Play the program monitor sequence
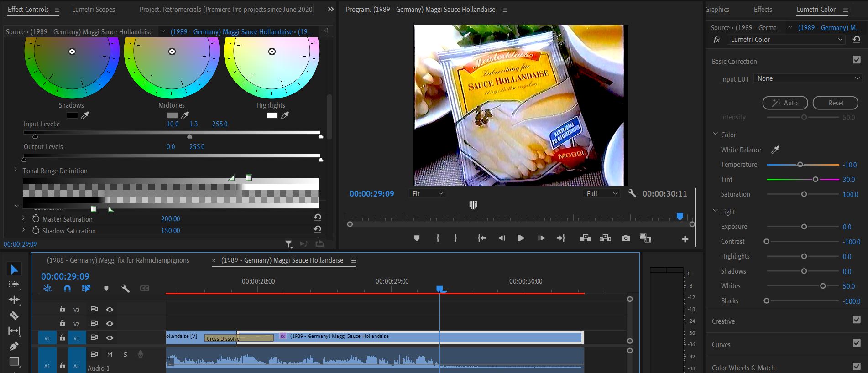Screen dimensions: 868x373 coord(521,238)
